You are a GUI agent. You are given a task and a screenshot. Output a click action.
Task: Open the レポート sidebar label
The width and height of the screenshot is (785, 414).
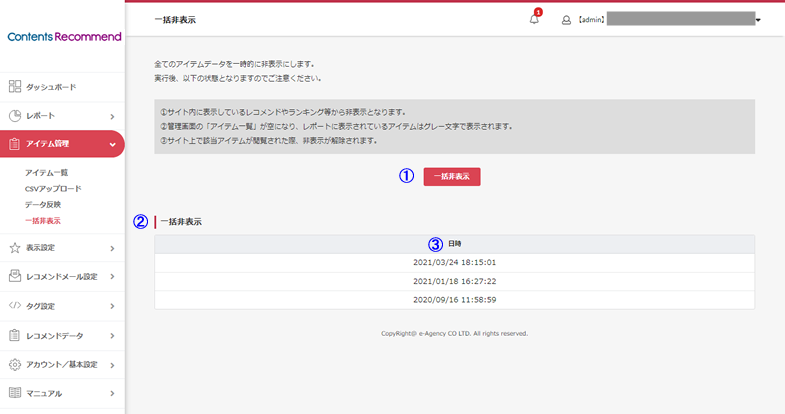pos(41,116)
